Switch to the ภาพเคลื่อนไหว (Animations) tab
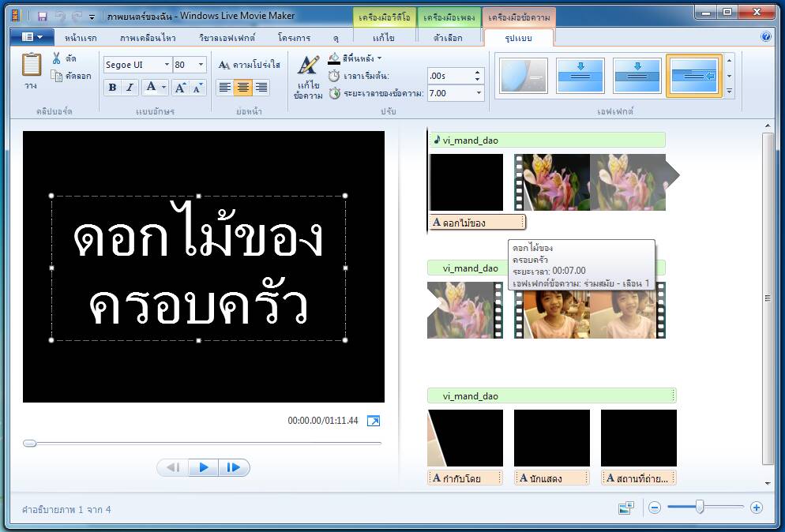785x532 pixels. tap(148, 38)
